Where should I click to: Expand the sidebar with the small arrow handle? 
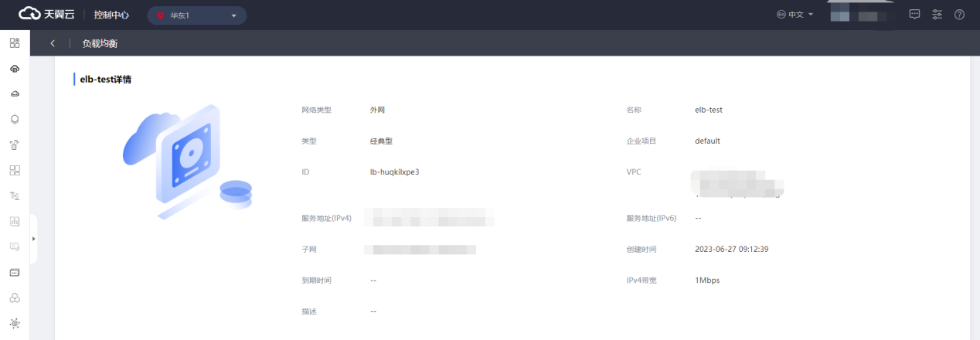(x=33, y=239)
